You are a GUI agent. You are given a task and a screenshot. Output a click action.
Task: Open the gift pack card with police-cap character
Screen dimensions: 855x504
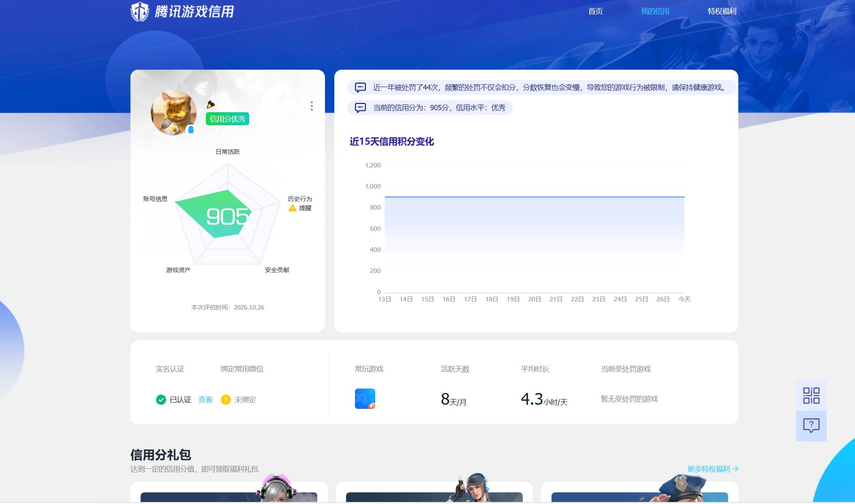[x=639, y=492]
